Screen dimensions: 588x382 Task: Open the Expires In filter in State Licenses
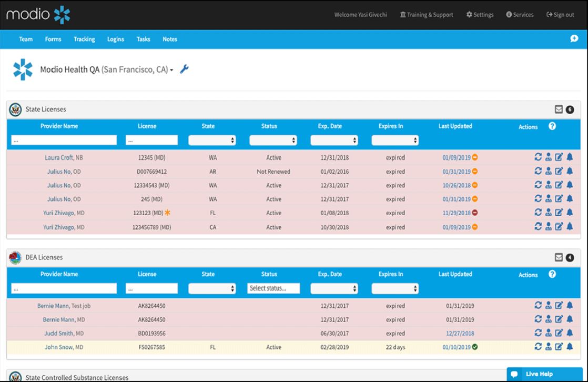click(x=395, y=140)
